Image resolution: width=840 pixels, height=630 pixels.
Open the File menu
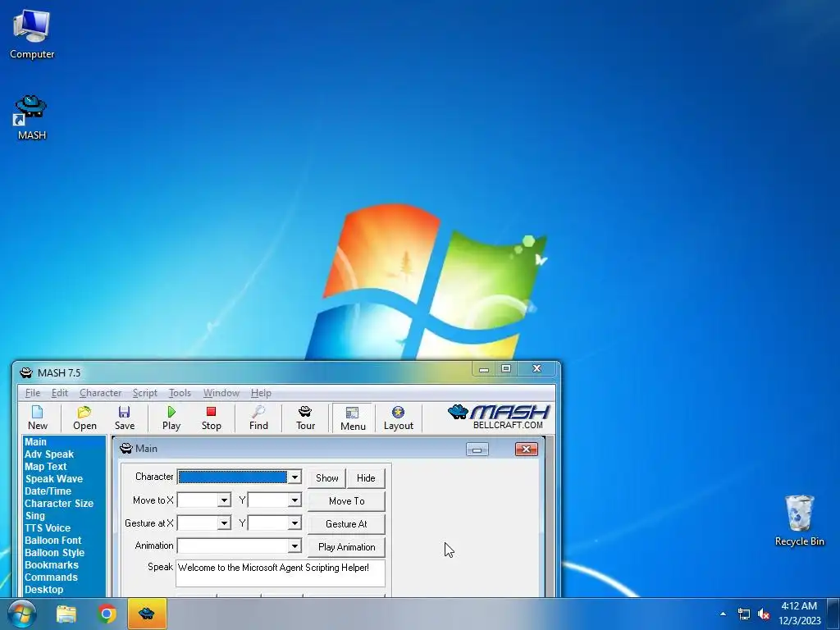(33, 393)
